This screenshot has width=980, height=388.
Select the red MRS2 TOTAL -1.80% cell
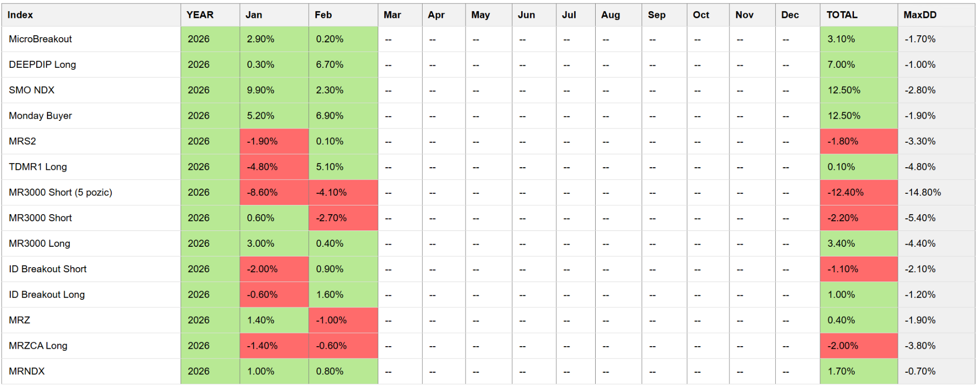click(843, 141)
